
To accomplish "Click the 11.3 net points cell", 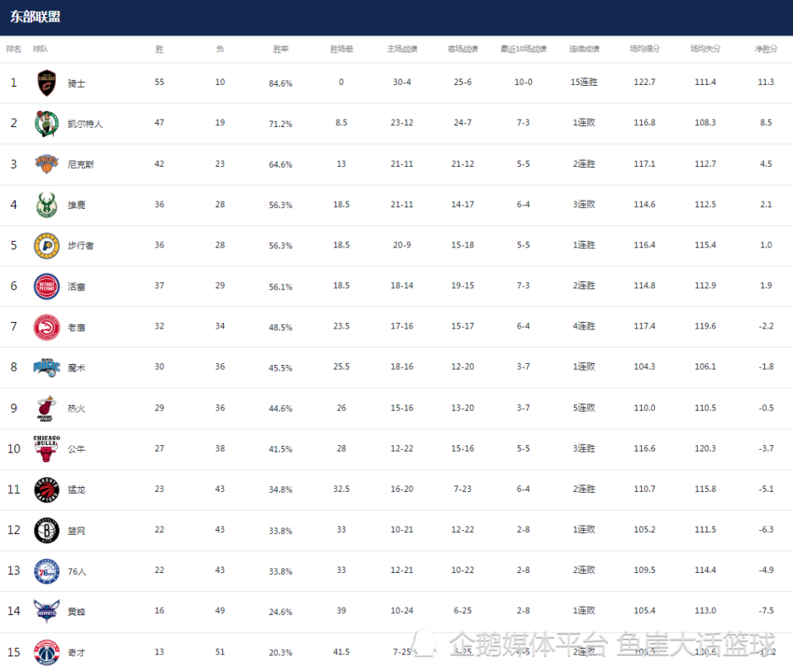I will pyautogui.click(x=767, y=83).
